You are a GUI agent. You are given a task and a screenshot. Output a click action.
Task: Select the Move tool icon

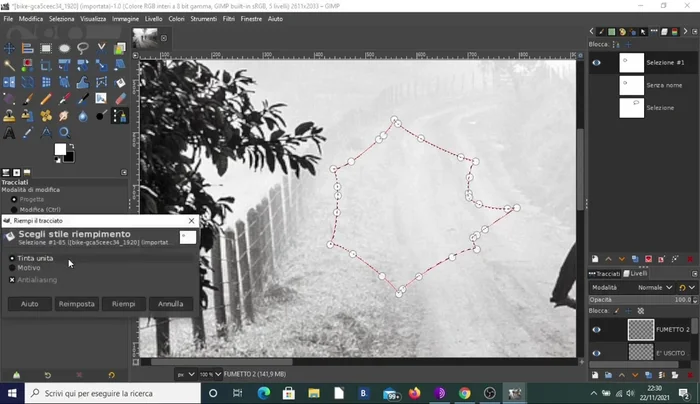tap(10, 48)
